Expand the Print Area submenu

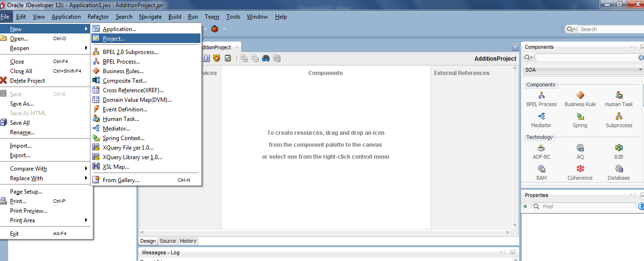click(x=45, y=220)
